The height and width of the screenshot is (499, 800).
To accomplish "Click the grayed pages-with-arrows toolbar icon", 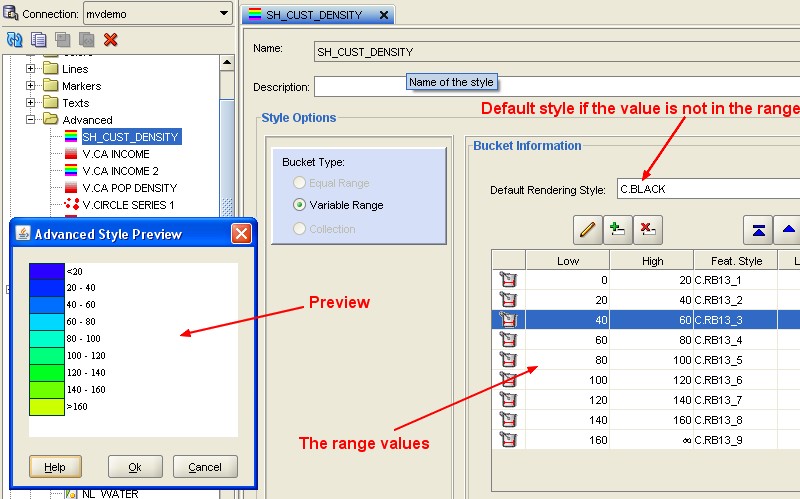I will pos(86,39).
